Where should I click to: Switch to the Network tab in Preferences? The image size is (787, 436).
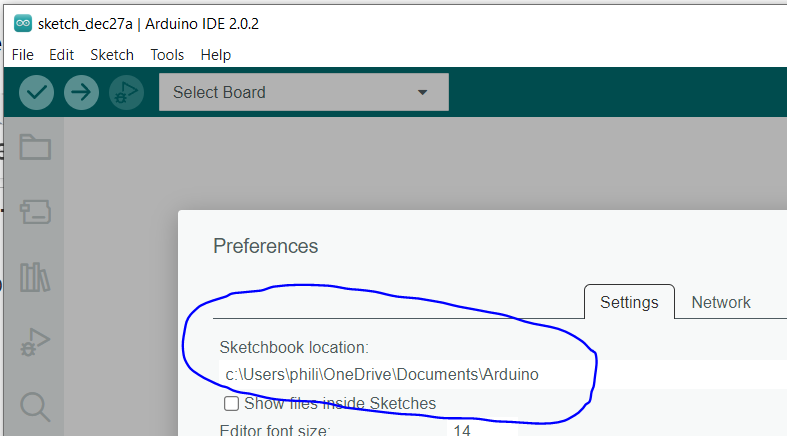720,302
